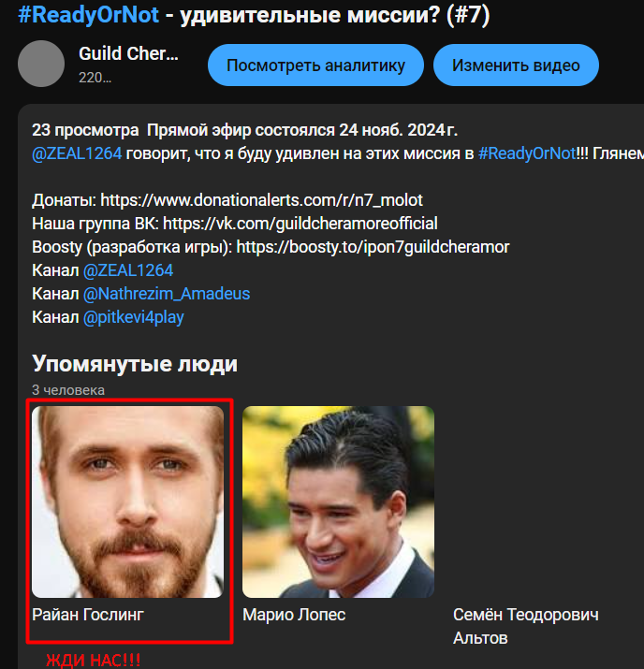Click the Изменить видео button

516,65
